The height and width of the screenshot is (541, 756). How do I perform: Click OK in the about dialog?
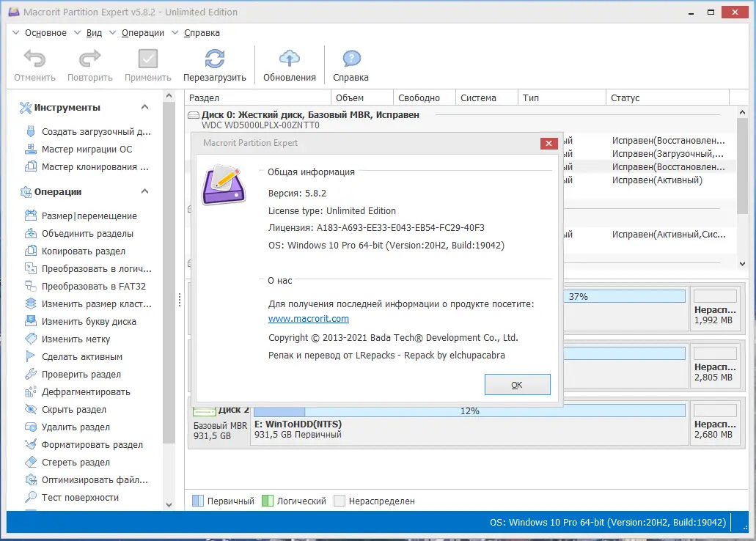click(x=517, y=384)
